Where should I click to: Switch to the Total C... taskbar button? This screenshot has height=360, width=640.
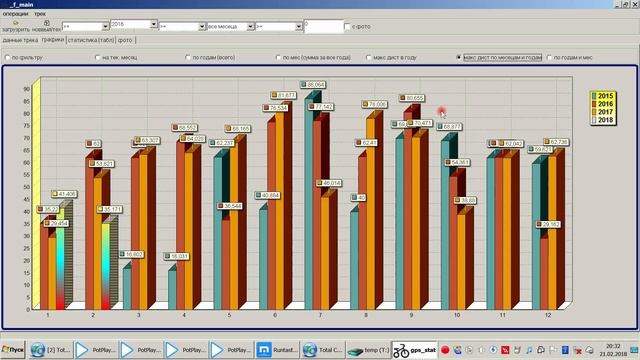tap(322, 350)
